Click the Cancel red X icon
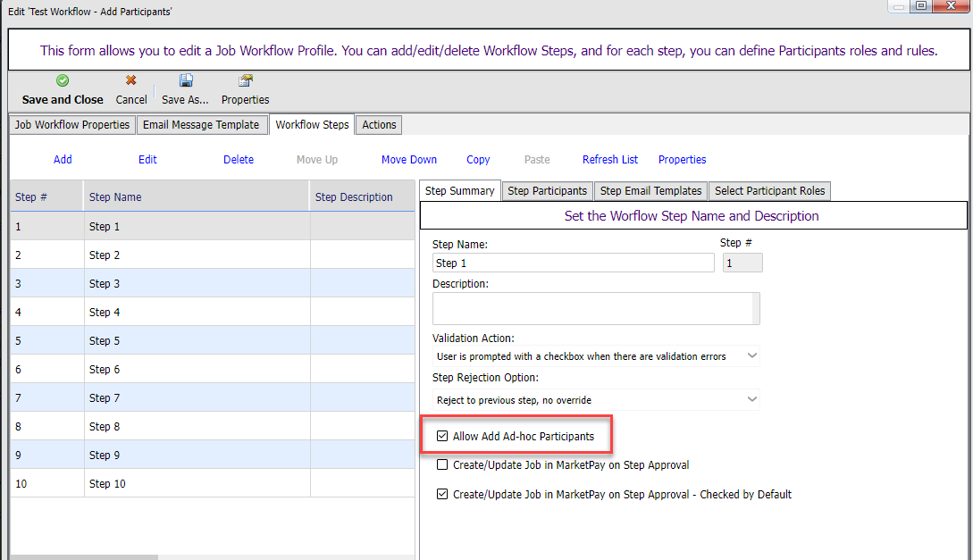The width and height of the screenshot is (973, 560). click(131, 81)
